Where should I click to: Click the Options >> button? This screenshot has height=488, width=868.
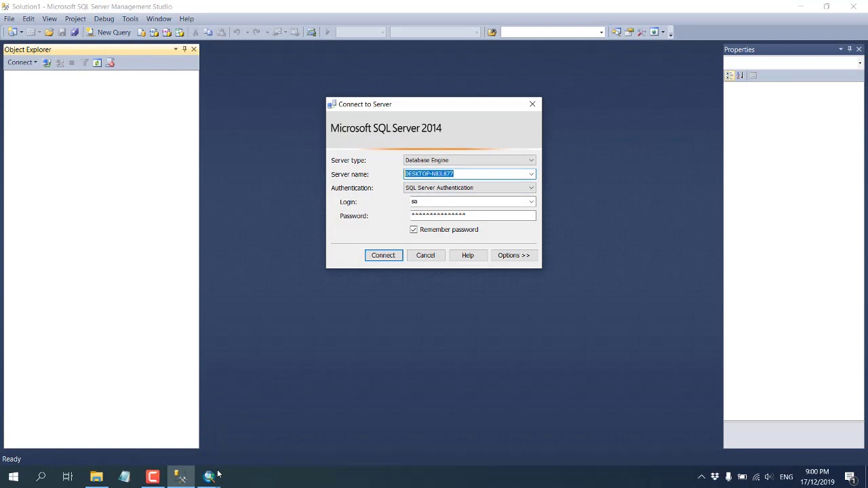(513, 255)
